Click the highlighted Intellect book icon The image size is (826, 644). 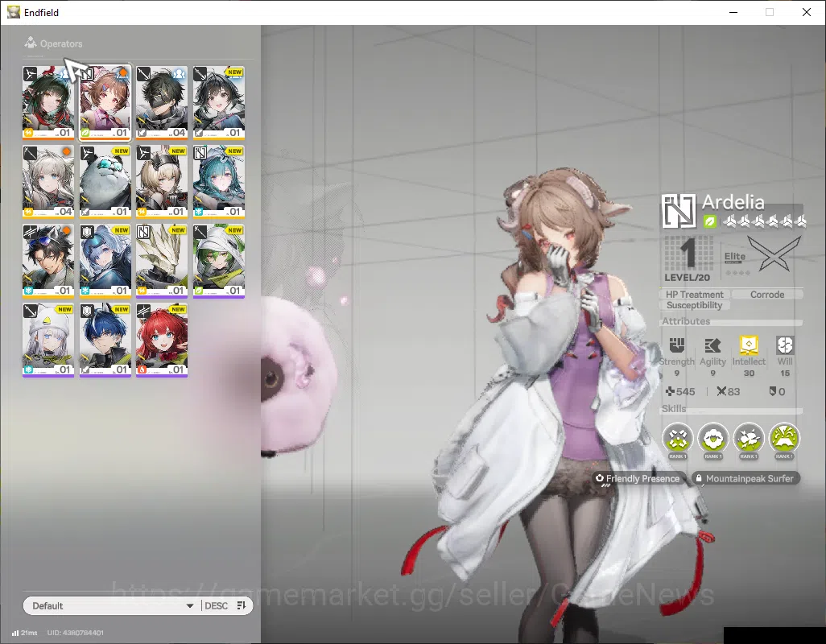[x=749, y=345]
